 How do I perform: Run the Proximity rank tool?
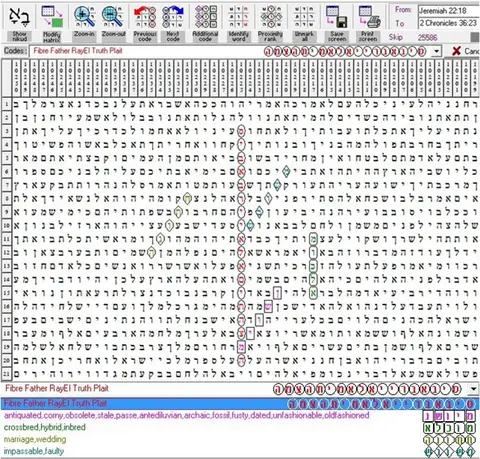click(x=270, y=23)
